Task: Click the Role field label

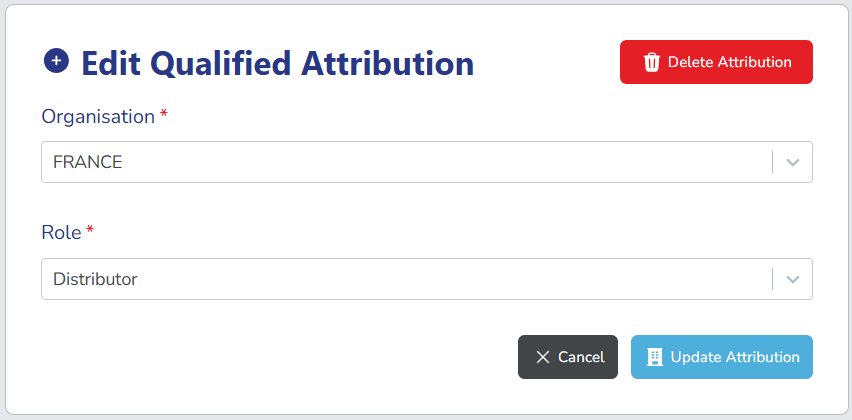Action: tap(61, 232)
